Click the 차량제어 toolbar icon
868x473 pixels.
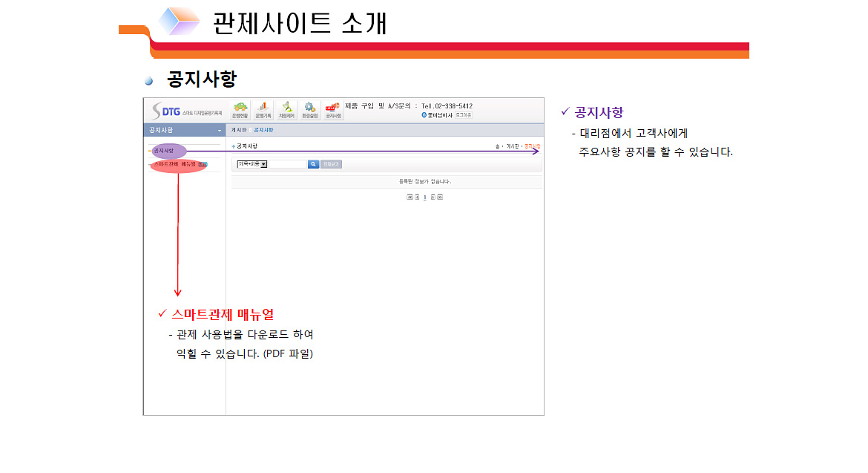[286, 111]
